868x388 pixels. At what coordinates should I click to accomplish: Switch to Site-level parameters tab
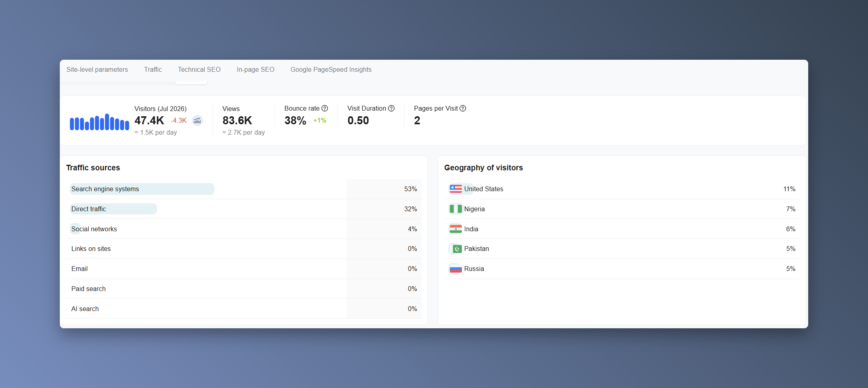(97, 69)
